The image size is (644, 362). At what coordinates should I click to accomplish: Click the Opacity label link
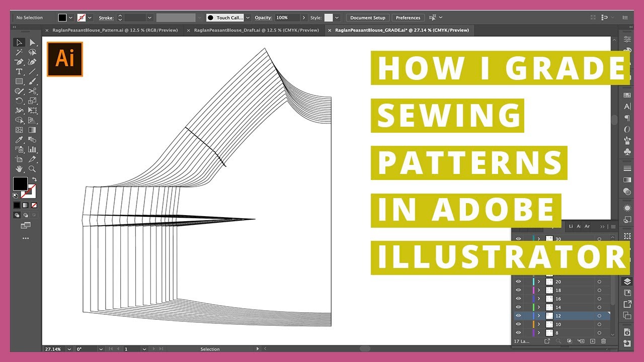coord(263,18)
